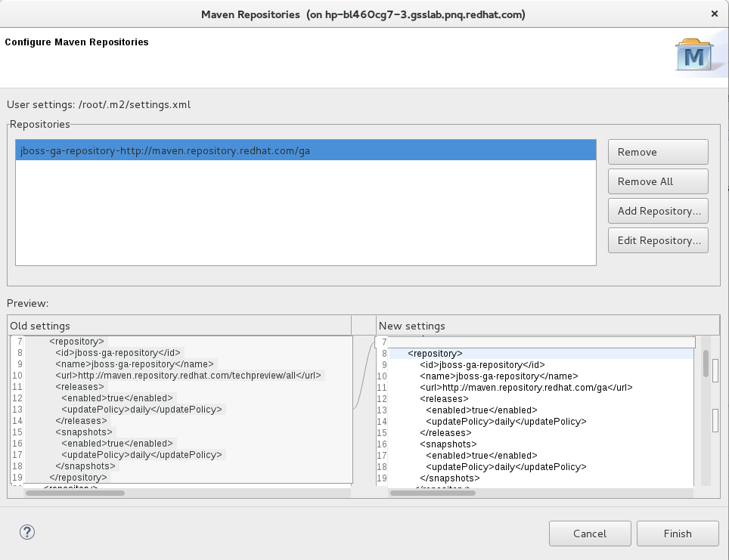
Task: Click the Edit Repository button
Action: point(657,240)
